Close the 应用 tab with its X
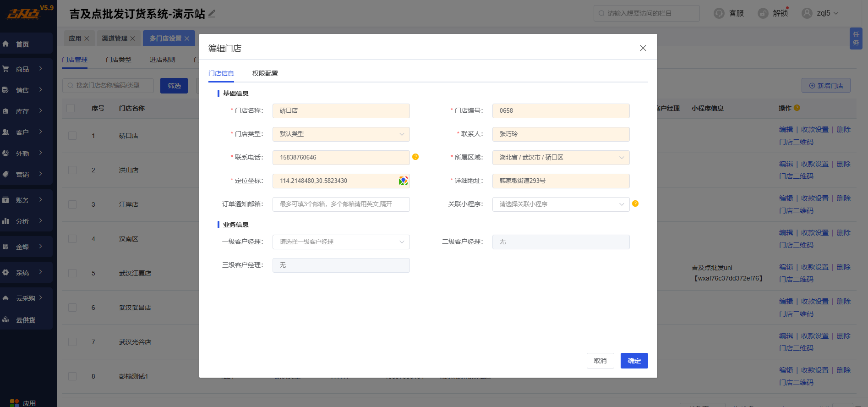Screen dimensions: 868x407 [87, 38]
